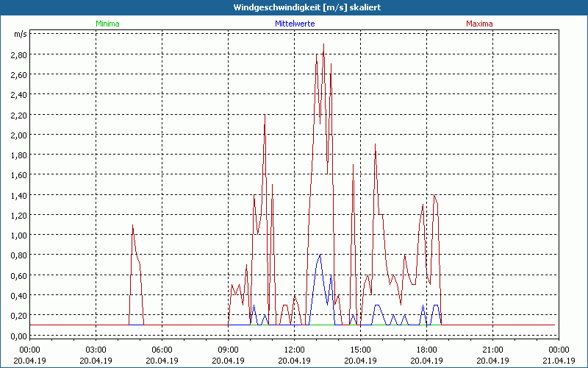Click the isolated red peak before 06:00
588x368 pixels.
[x=133, y=226]
